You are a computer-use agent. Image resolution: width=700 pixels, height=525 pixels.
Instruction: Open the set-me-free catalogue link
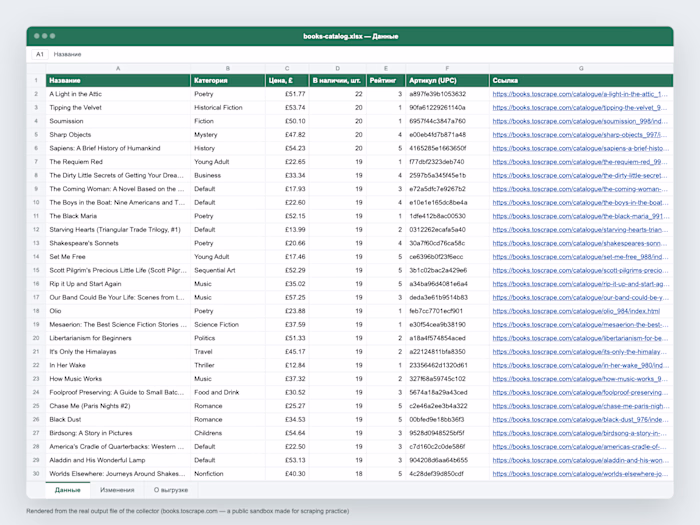point(580,257)
